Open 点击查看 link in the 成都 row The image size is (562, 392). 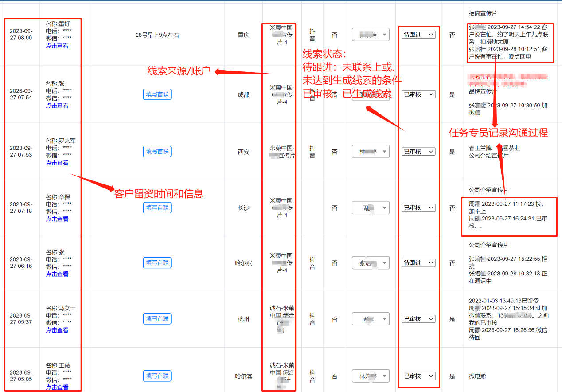coord(57,106)
